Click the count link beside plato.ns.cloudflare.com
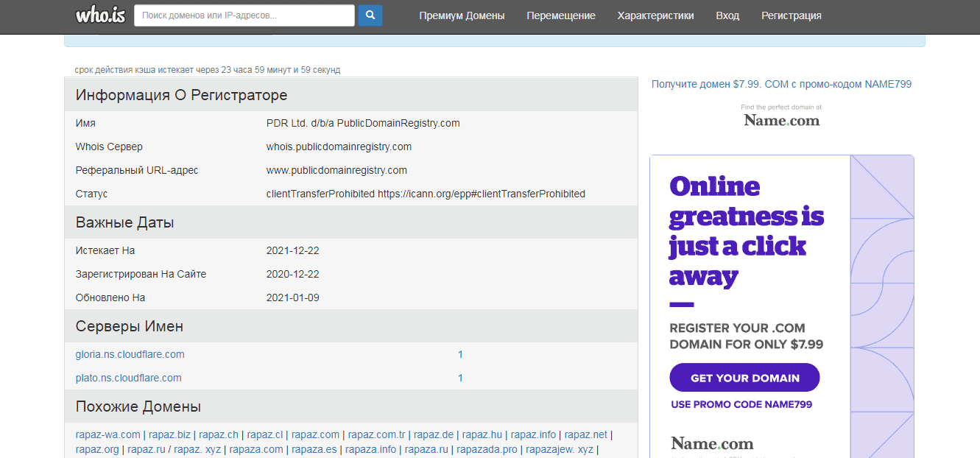Viewport: 980px width, 458px height. (x=460, y=378)
